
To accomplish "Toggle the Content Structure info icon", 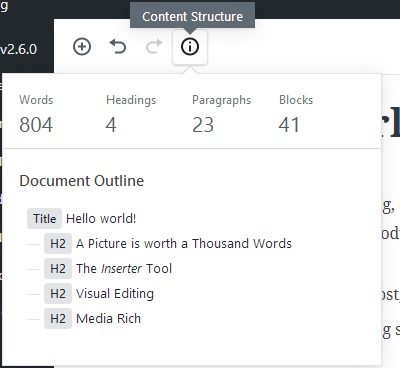I will 190,47.
